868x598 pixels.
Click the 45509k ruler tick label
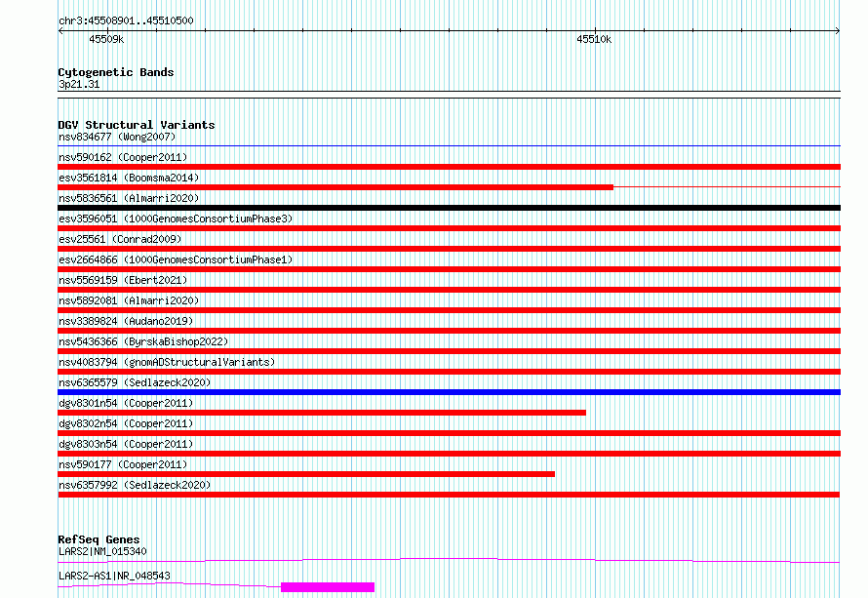click(106, 39)
